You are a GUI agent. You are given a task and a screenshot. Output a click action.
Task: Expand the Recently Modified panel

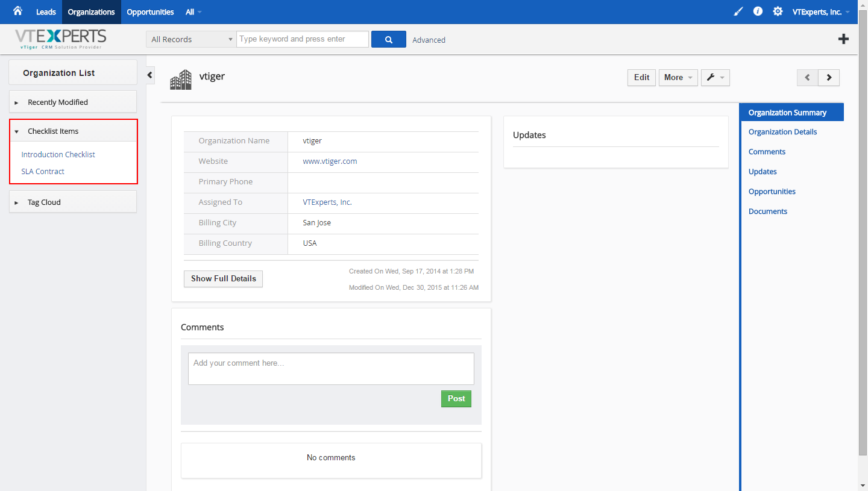pyautogui.click(x=73, y=102)
